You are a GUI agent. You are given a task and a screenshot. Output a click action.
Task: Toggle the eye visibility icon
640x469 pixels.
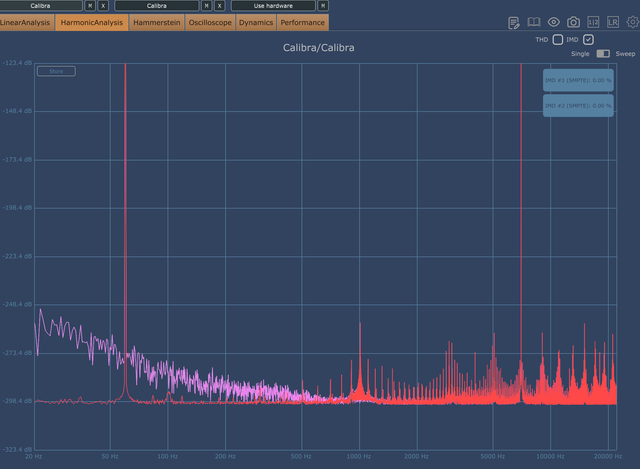pyautogui.click(x=553, y=22)
